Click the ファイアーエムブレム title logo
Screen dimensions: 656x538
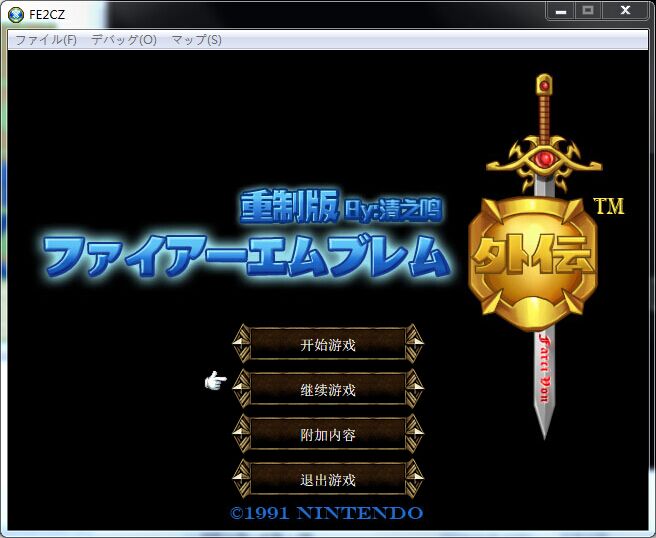coord(245,257)
